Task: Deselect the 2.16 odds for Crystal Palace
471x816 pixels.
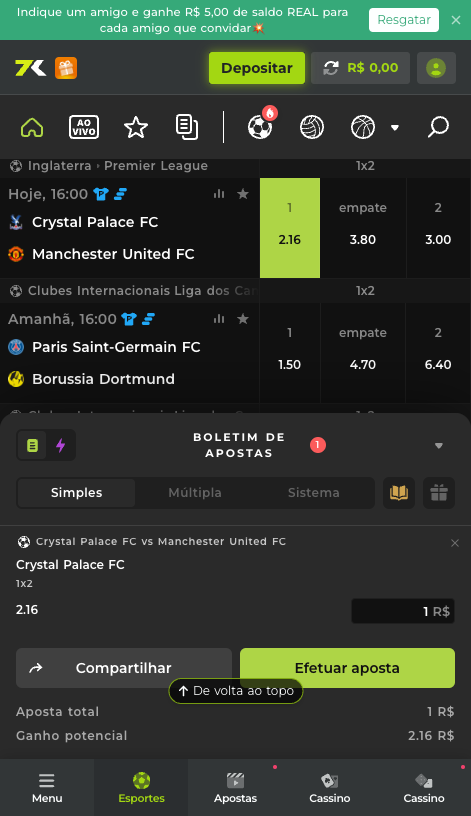Action: pyautogui.click(x=290, y=228)
